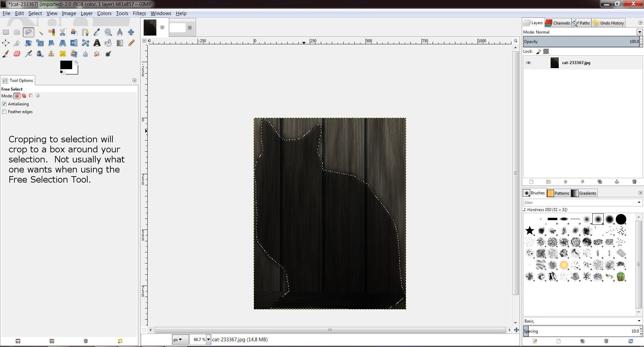Click the cat image tab thumbnail
Screen dimensions: 644x347
pyautogui.click(x=150, y=27)
